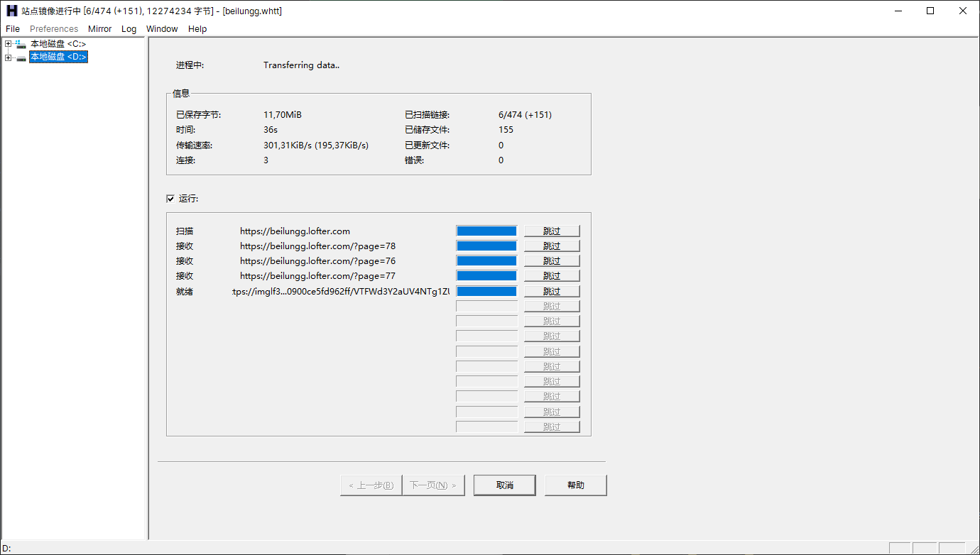Open the File menu
The height and width of the screenshot is (555, 980).
13,29
